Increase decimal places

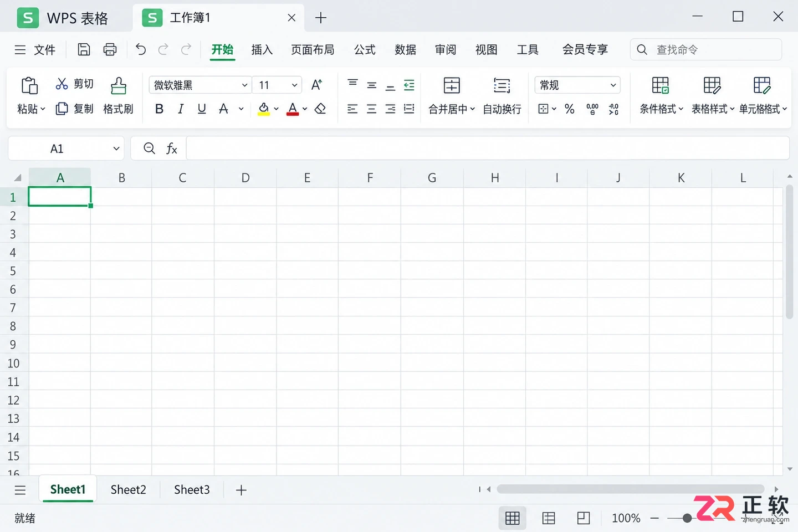592,109
